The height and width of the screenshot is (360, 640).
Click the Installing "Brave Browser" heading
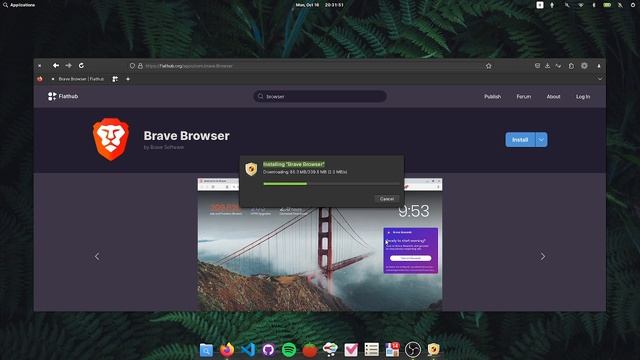[294, 164]
